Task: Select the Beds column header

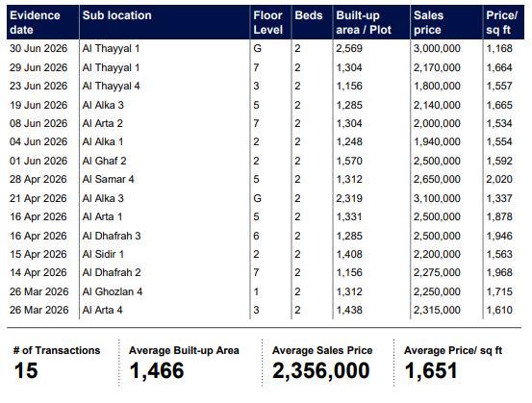Action: [x=309, y=15]
